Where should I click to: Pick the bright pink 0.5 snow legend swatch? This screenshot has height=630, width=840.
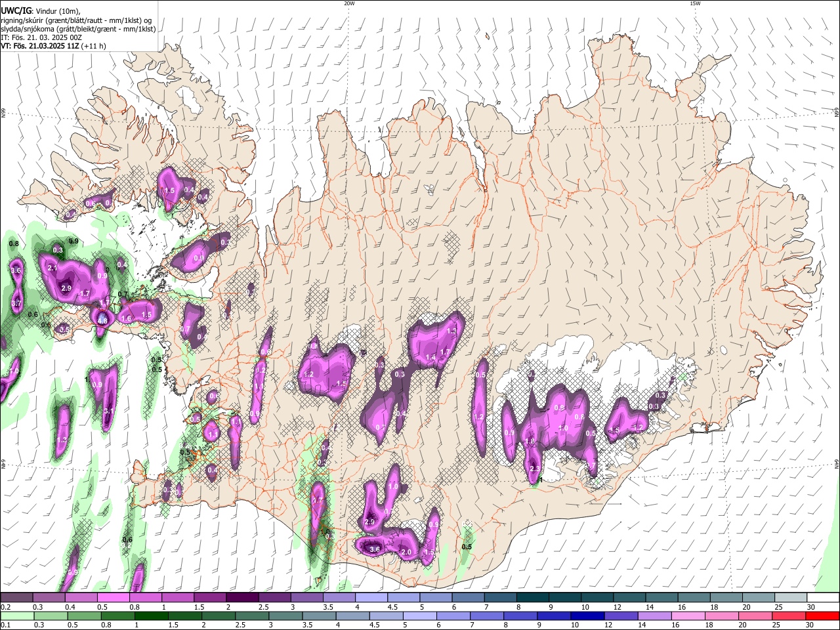(x=113, y=597)
